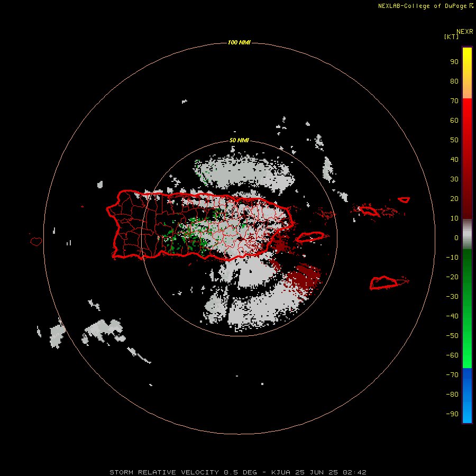
Task: Click the -80 value on the velocity scale
Action: (452, 395)
